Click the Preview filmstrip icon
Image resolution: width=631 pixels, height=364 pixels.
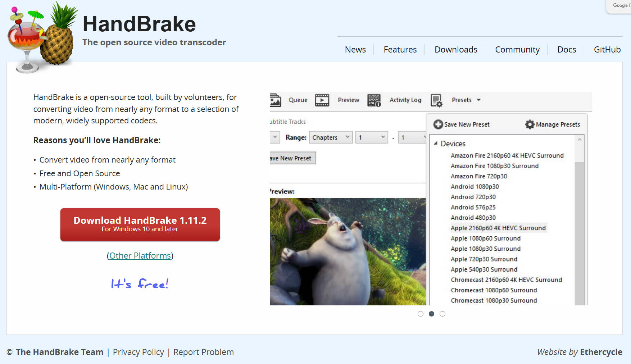tap(322, 100)
